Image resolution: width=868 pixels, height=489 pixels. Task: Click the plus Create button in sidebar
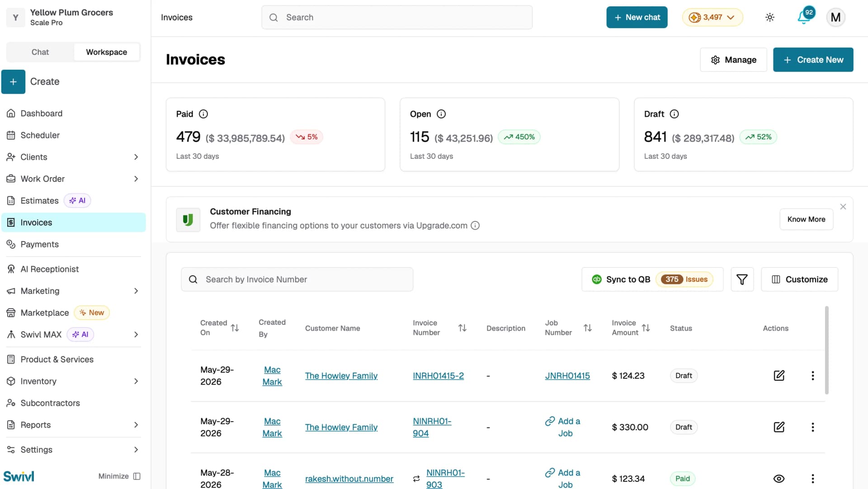13,82
